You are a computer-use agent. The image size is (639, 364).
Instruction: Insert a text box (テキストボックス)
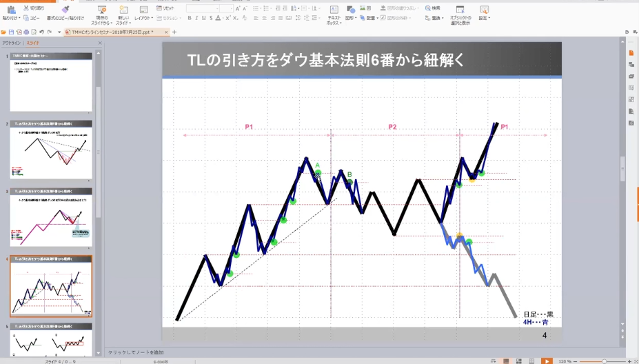[334, 10]
